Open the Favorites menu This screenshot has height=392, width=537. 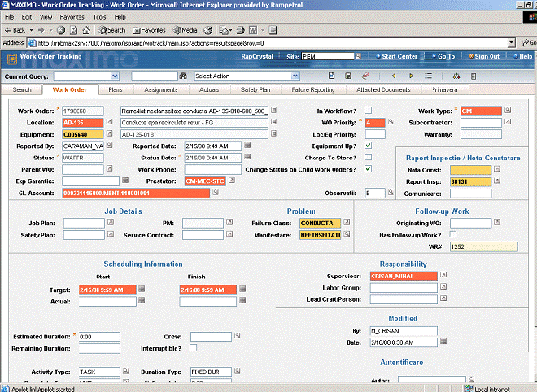point(72,17)
